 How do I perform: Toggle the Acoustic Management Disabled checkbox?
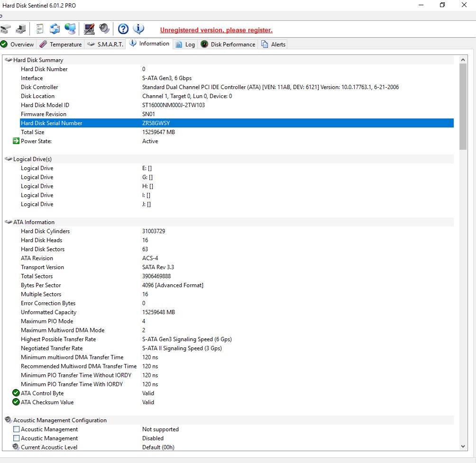[17, 438]
